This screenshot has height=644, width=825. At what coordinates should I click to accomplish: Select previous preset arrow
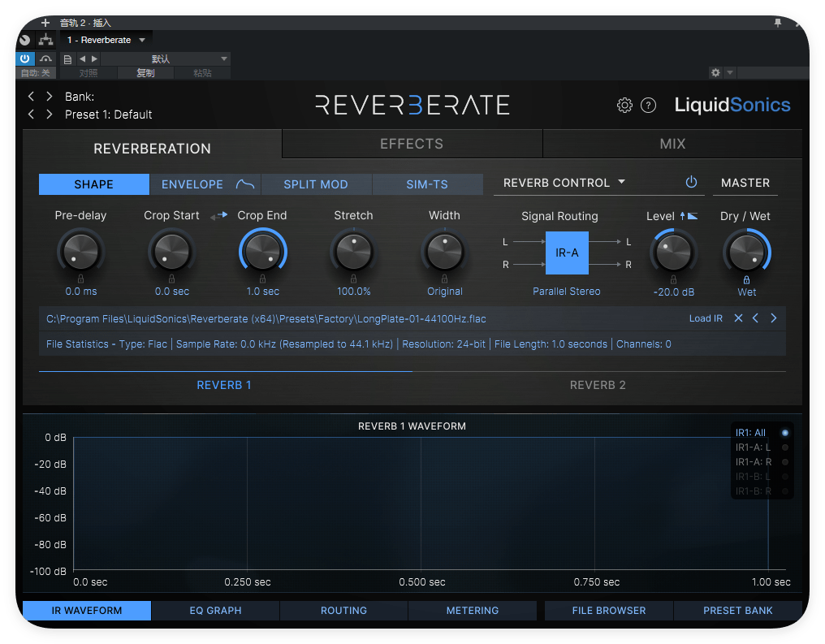31,114
